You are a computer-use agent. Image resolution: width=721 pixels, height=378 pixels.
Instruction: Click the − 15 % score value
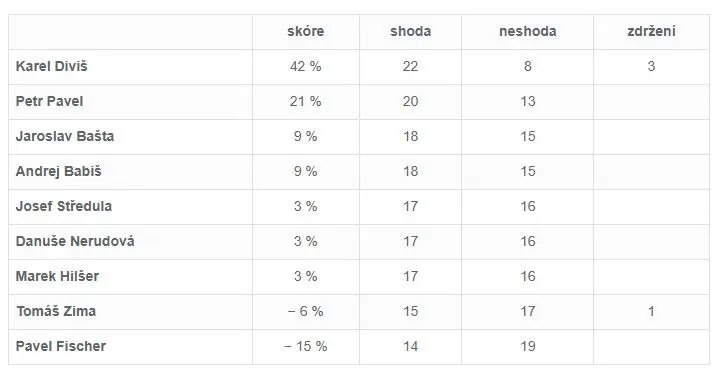pos(306,346)
